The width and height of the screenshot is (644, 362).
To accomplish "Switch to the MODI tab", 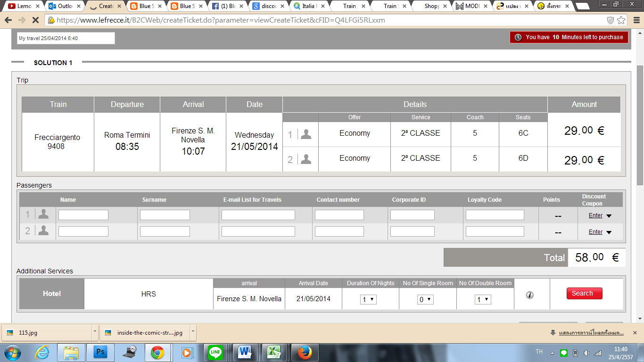I will tap(471, 6).
